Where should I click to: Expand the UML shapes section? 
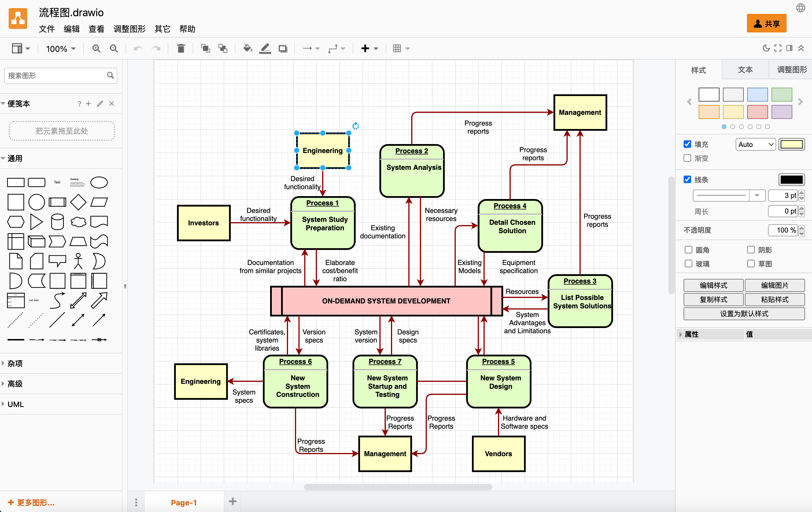[16, 404]
